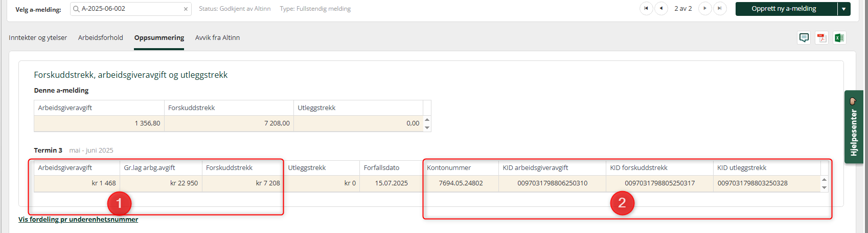Viewport: 868px width, 233px height.
Task: Go to next a-melding arrow
Action: pyautogui.click(x=705, y=9)
